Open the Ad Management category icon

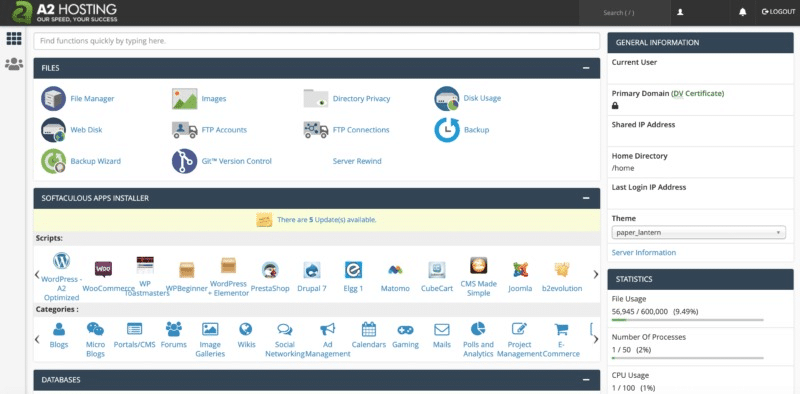click(x=328, y=329)
